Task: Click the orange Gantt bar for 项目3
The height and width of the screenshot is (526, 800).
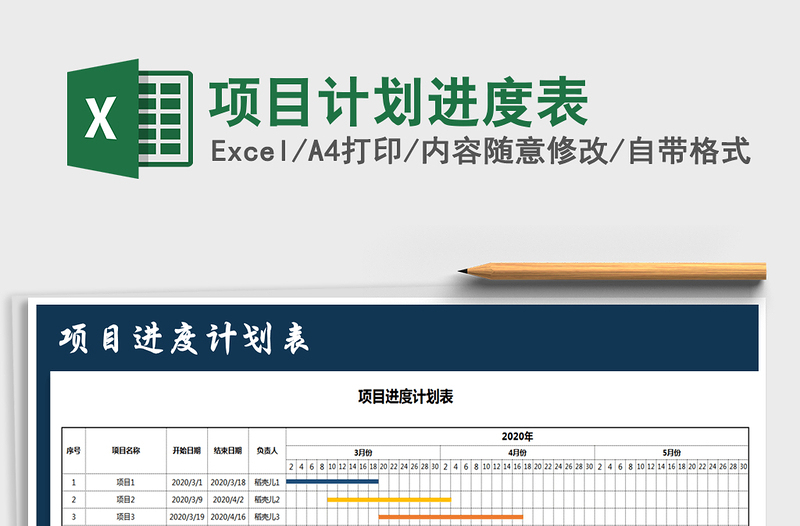Action: (x=451, y=517)
